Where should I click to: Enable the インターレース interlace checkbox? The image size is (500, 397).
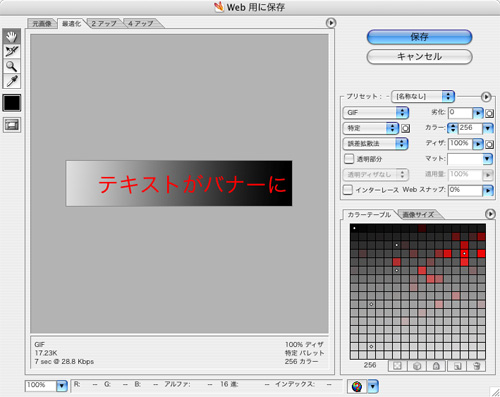pyautogui.click(x=348, y=190)
